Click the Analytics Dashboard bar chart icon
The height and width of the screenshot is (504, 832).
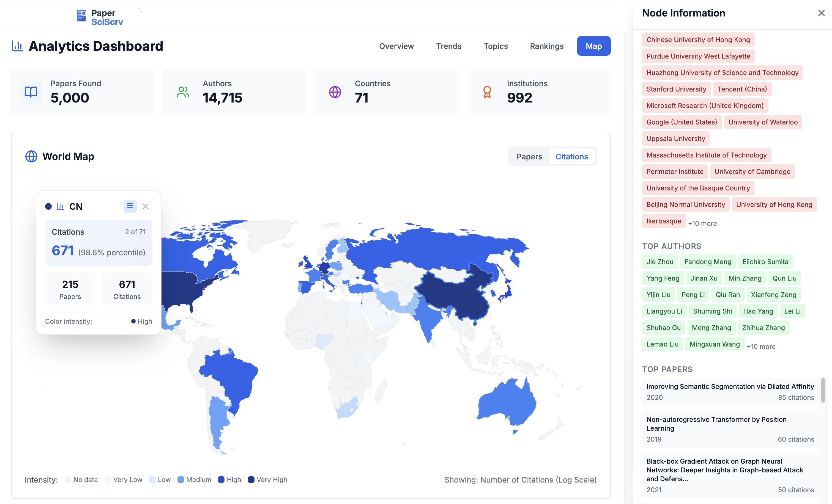[17, 46]
